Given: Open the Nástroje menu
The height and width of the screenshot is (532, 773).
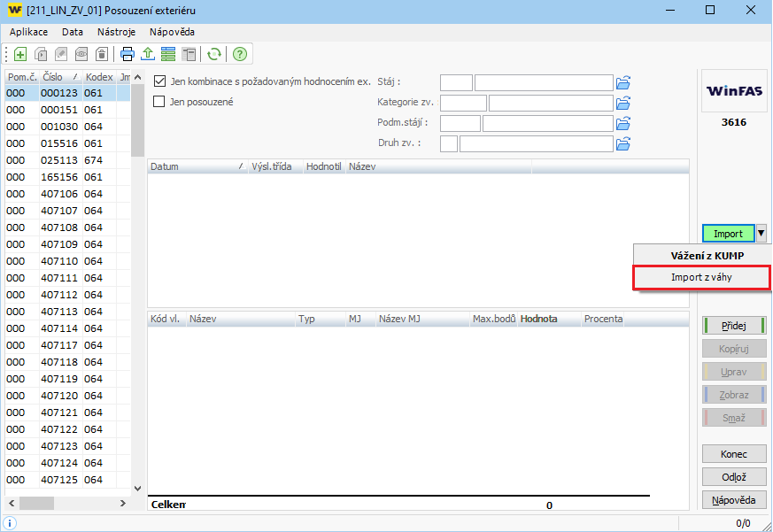Looking at the screenshot, I should 116,31.
